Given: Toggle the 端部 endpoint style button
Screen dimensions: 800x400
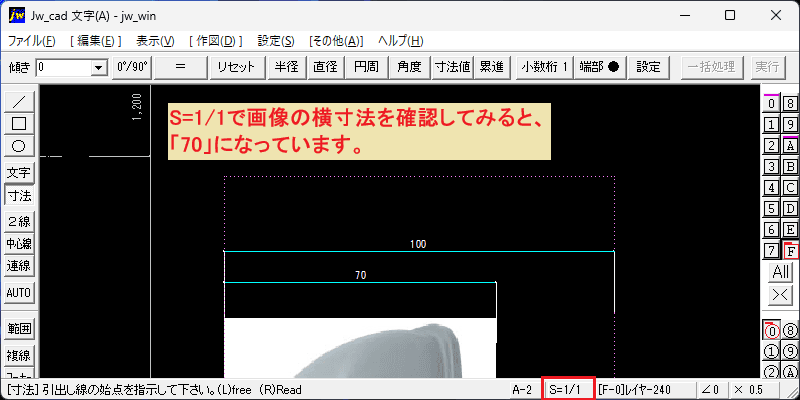Looking at the screenshot, I should (600, 67).
